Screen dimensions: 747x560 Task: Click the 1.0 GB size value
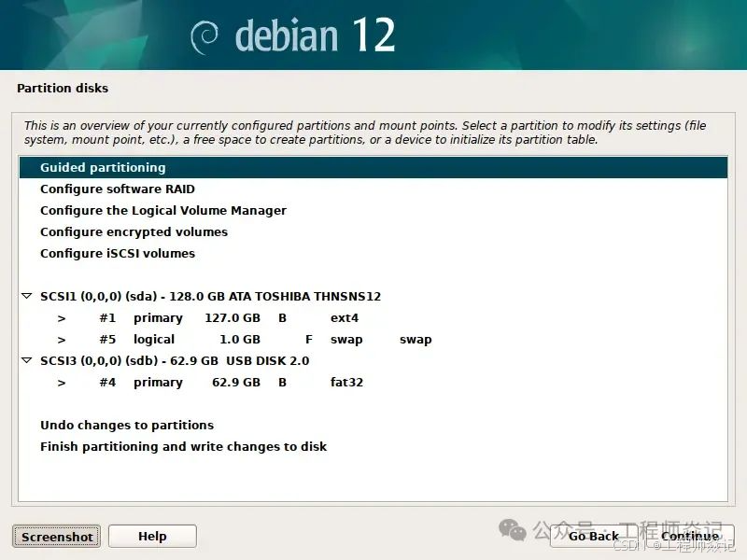pos(240,339)
